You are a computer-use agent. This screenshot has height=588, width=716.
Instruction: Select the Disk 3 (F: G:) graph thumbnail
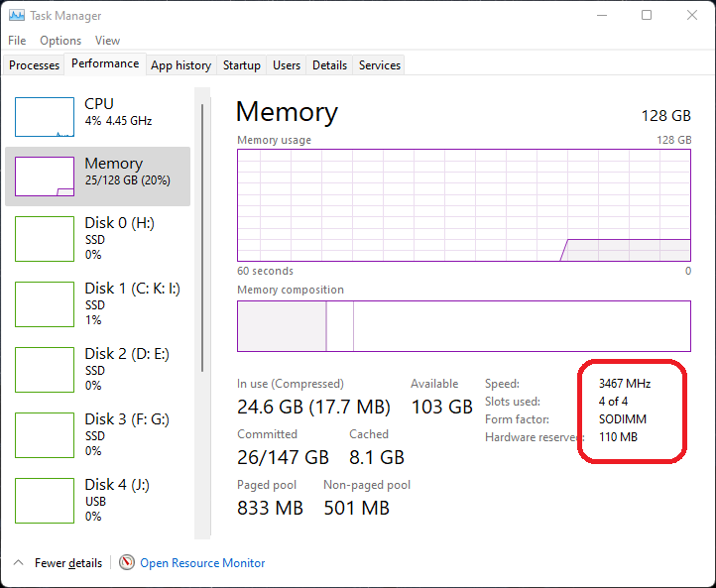point(45,435)
